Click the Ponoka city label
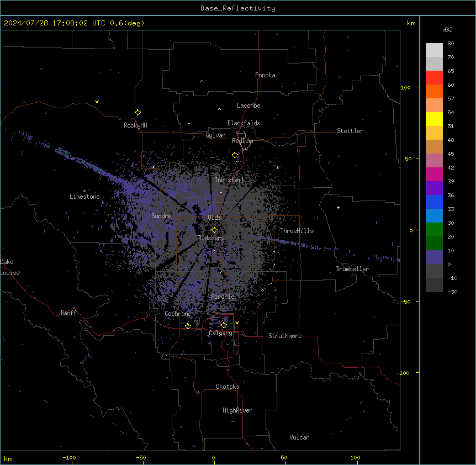Viewport: 476px width, 465px height. point(265,75)
